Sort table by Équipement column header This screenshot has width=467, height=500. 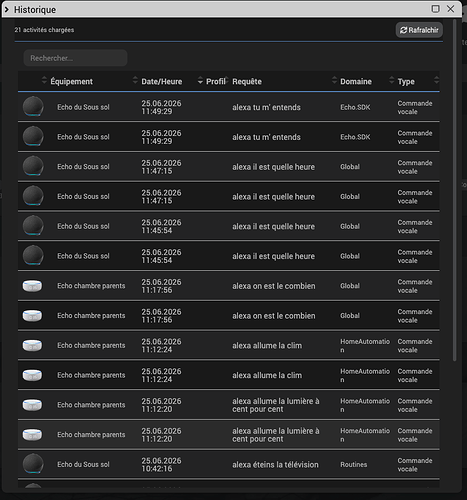click(71, 81)
